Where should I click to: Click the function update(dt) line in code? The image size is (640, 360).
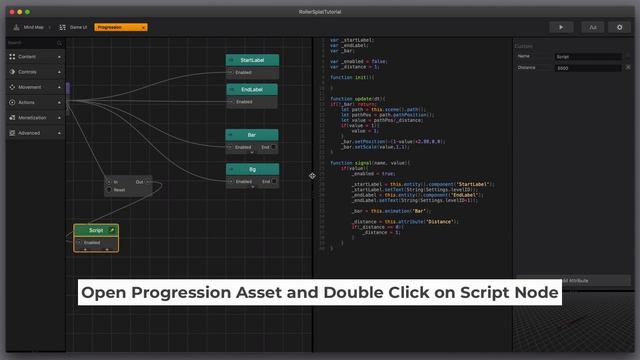coord(358,99)
